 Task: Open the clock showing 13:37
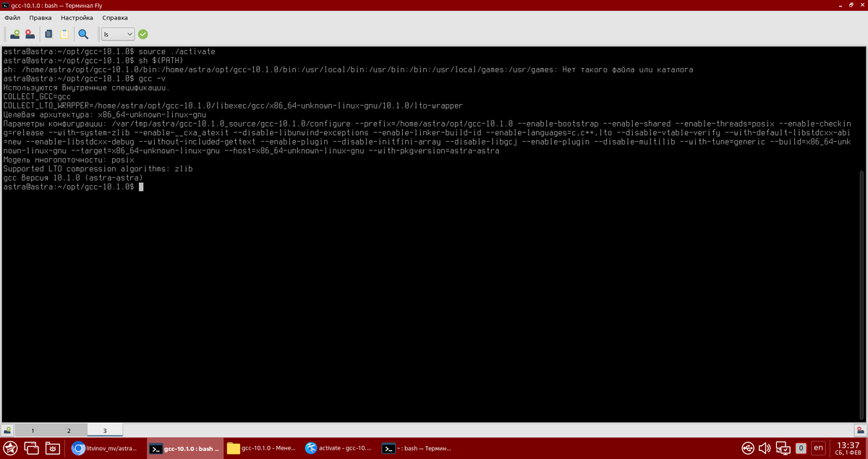pyautogui.click(x=848, y=448)
